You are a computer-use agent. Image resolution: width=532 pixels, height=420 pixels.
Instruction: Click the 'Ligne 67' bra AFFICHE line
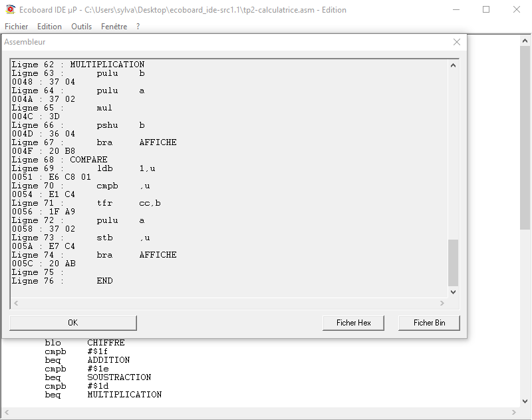pyautogui.click(x=94, y=142)
